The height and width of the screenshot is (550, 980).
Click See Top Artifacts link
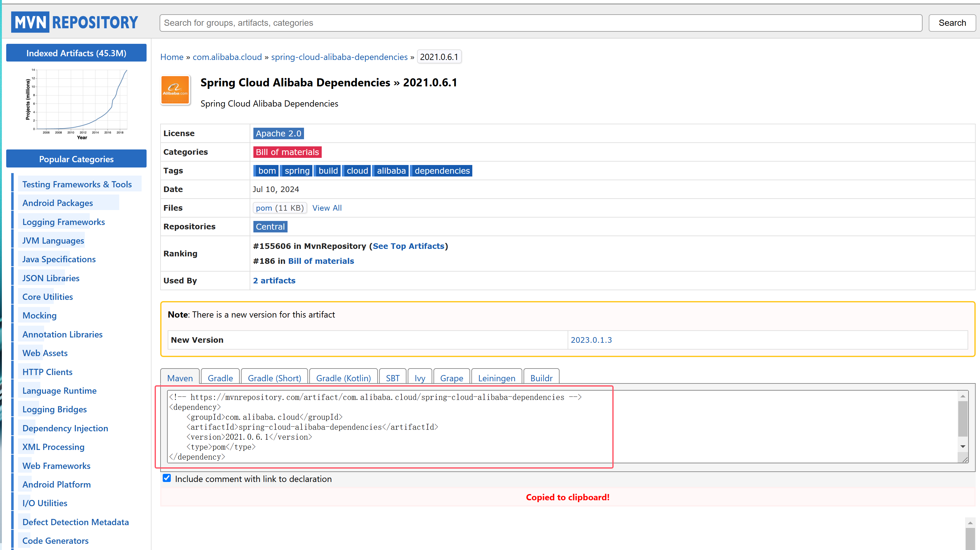[408, 246]
